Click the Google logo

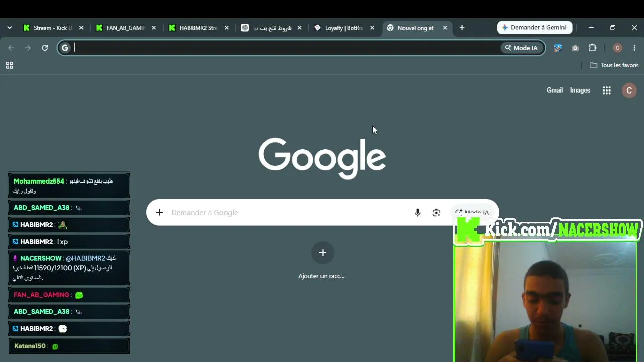pyautogui.click(x=322, y=158)
